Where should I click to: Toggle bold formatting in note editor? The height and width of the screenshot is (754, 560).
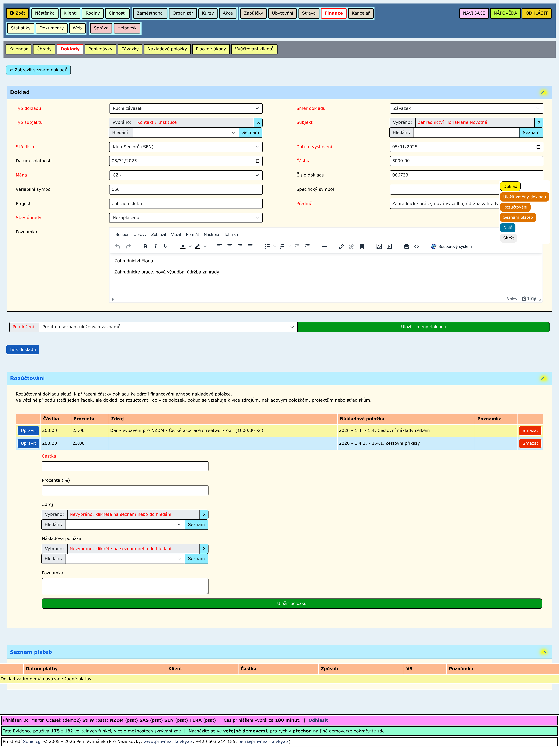pos(145,247)
